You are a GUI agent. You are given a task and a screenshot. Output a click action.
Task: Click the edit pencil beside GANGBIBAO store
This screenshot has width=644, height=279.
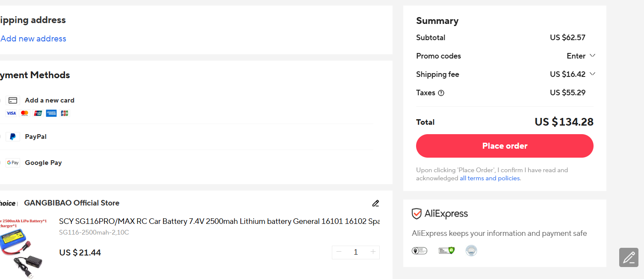tap(375, 203)
